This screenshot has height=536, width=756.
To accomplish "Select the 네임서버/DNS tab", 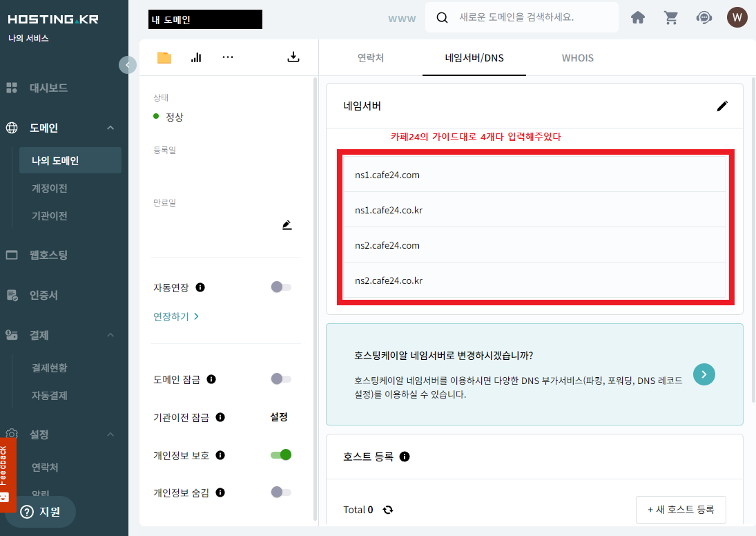I will coord(474,58).
